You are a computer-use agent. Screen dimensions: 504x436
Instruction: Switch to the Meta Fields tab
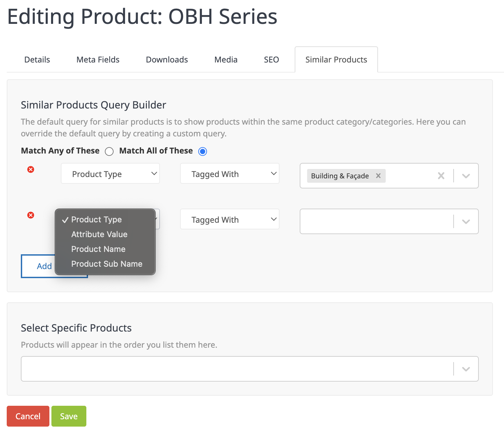[x=98, y=60]
